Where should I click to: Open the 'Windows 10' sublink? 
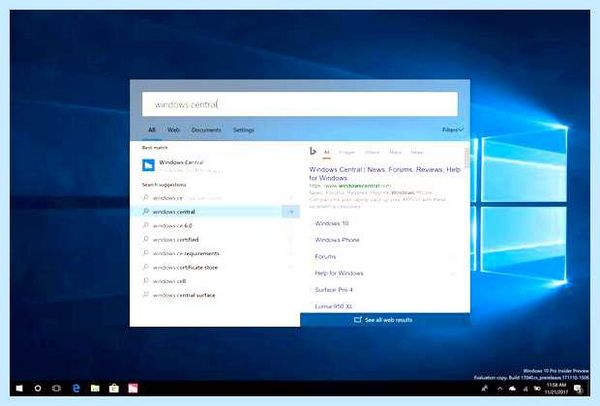332,223
